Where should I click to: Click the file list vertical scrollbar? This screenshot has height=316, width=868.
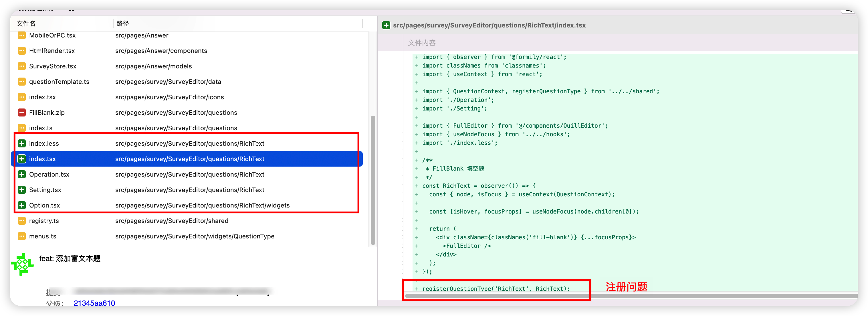coord(373,180)
